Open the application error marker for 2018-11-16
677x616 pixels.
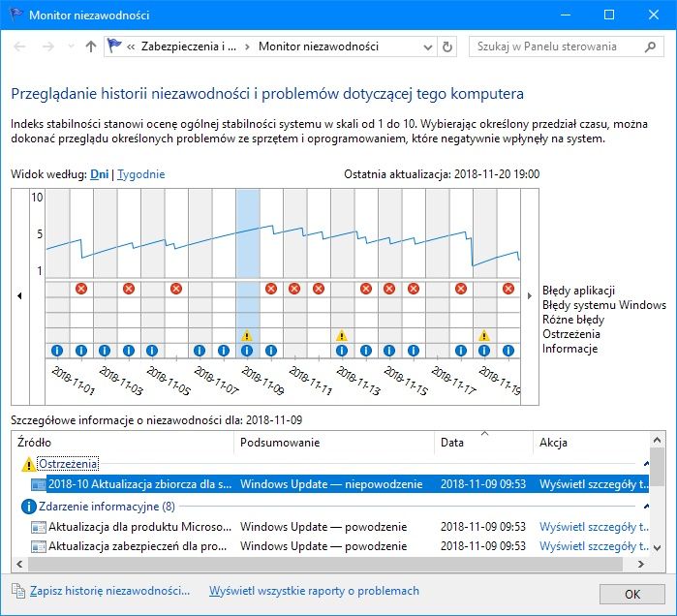click(414, 289)
